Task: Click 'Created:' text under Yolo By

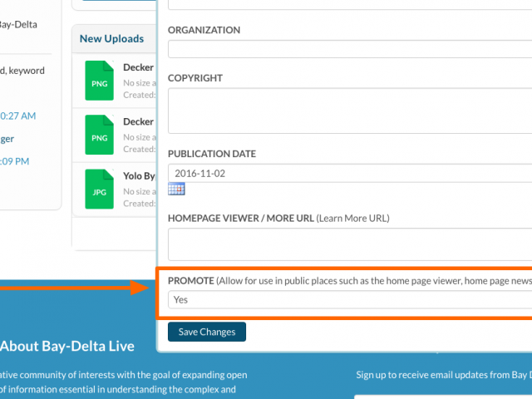Action: pos(140,204)
